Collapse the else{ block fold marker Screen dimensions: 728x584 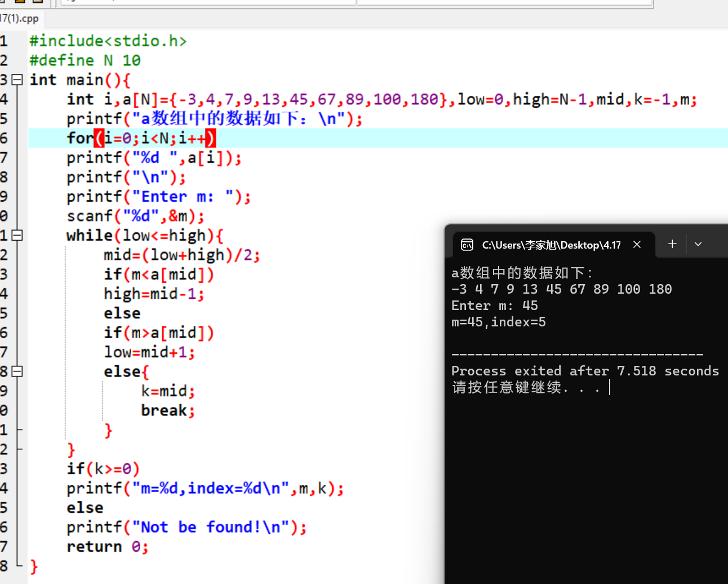click(17, 371)
